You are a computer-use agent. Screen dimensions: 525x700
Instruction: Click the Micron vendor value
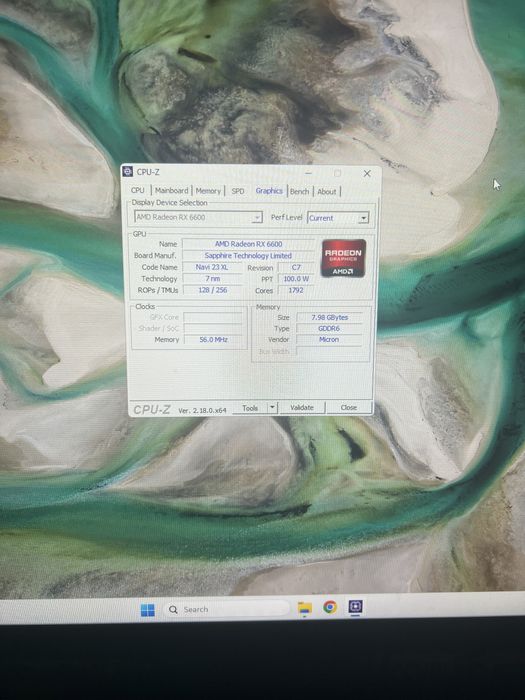pyautogui.click(x=329, y=340)
